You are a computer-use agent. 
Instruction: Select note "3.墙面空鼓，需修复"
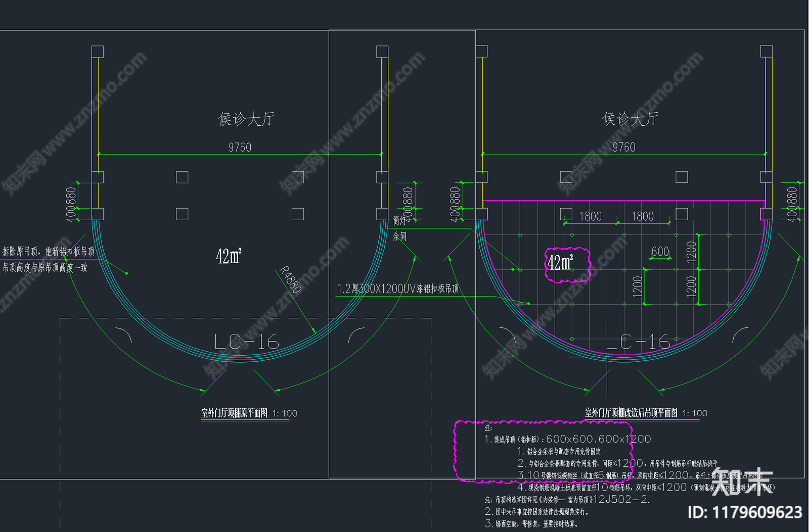531,524
